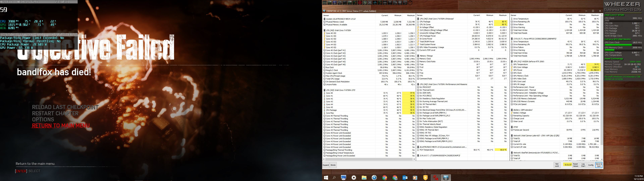Viewport: 644px width, 181px height.
Task: Click the recycle arrows icon in top dock
Action: 385,3
